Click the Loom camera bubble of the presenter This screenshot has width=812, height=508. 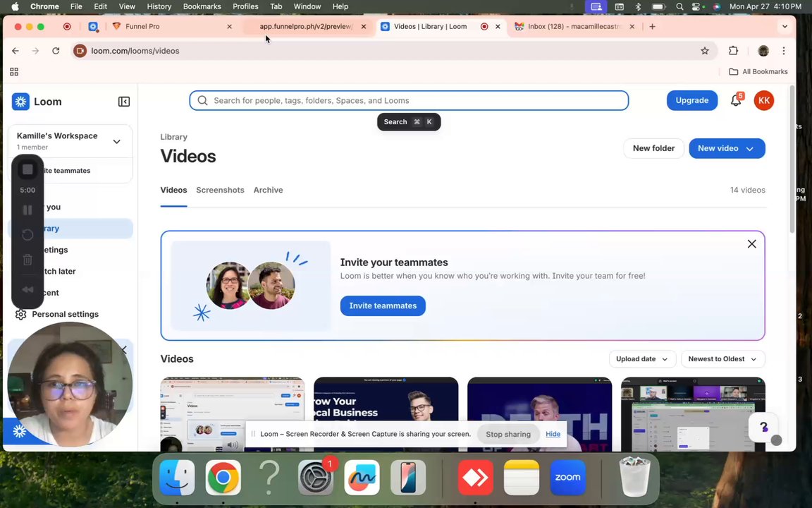(x=70, y=384)
